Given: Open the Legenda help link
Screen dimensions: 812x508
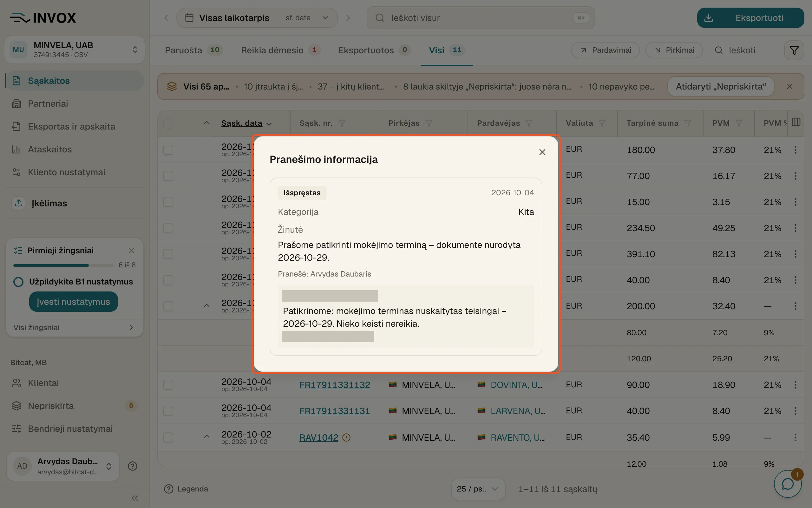Looking at the screenshot, I should pos(186,489).
